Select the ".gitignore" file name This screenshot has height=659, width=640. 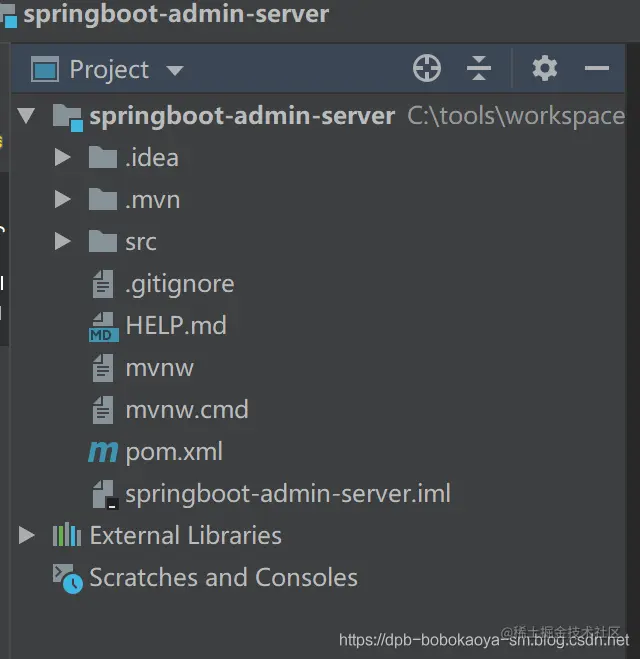pyautogui.click(x=180, y=285)
